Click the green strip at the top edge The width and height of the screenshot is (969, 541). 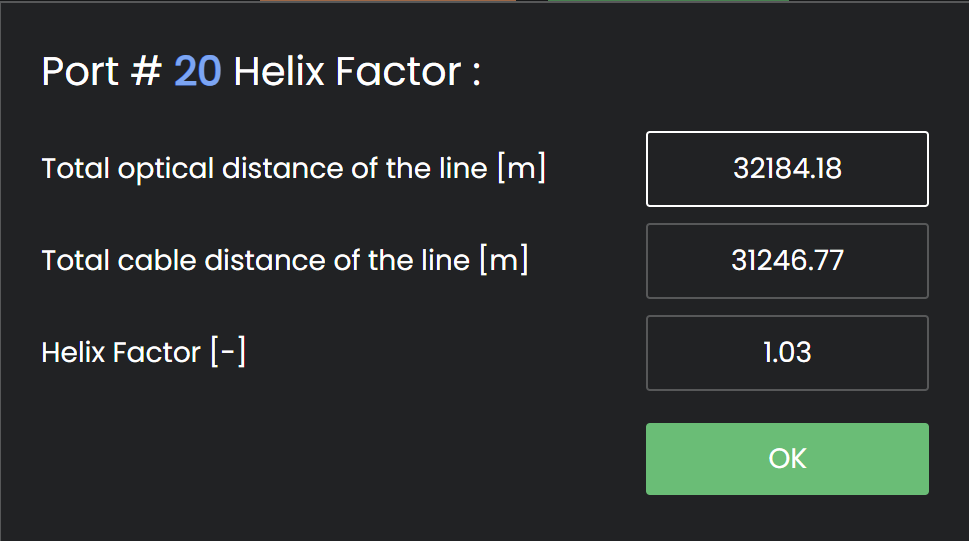(668, 1)
